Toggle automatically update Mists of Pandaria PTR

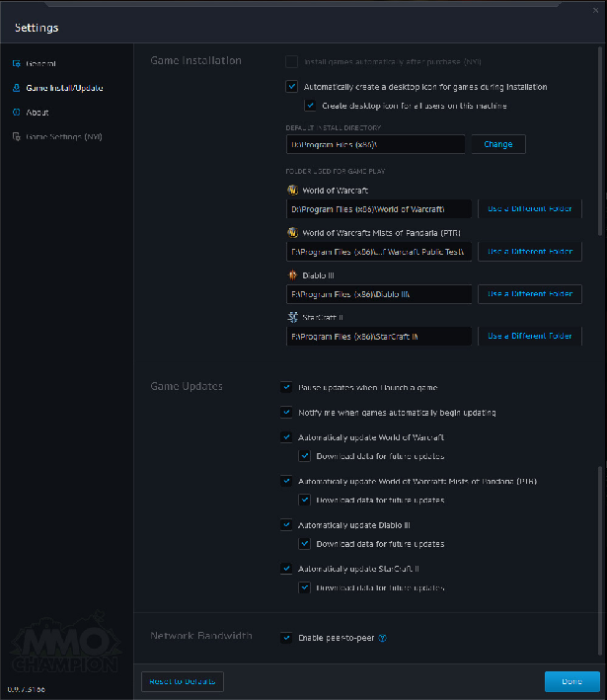tap(286, 481)
